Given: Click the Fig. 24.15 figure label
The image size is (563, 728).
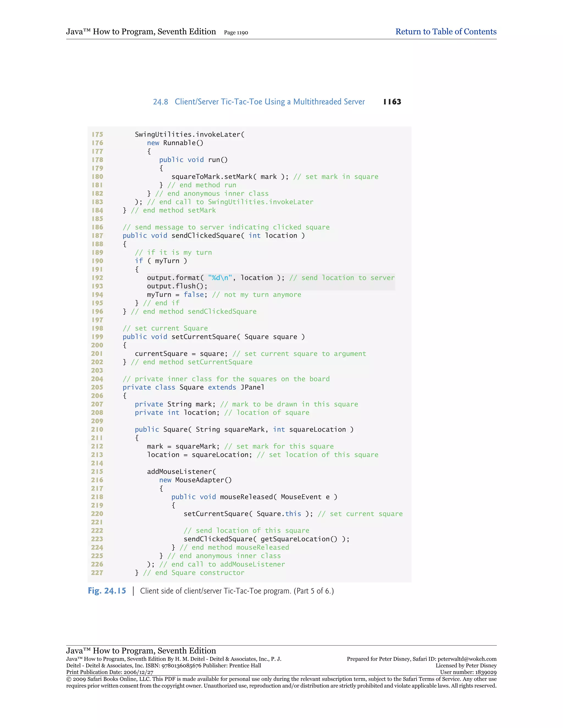Looking at the screenshot, I should point(107,591).
